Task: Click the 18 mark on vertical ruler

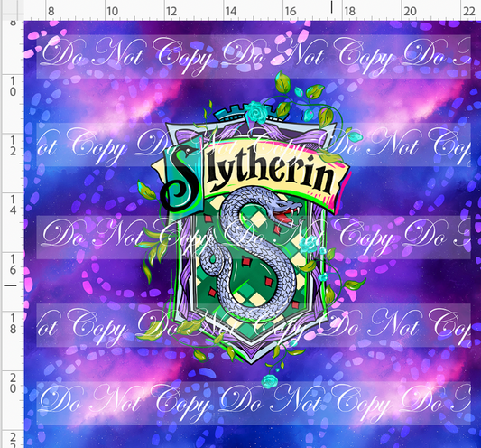Action: [x=13, y=324]
